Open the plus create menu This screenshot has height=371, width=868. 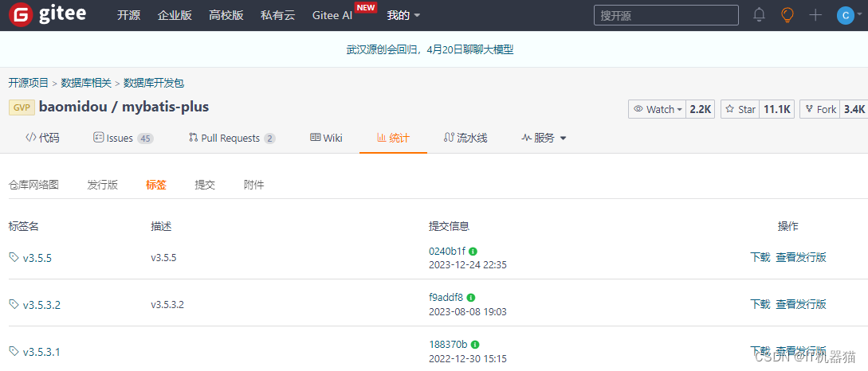tap(815, 15)
